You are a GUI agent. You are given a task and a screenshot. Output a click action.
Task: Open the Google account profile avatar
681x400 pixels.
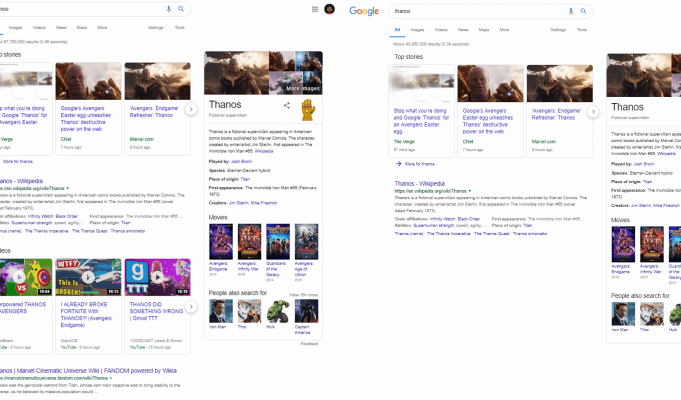(329, 9)
